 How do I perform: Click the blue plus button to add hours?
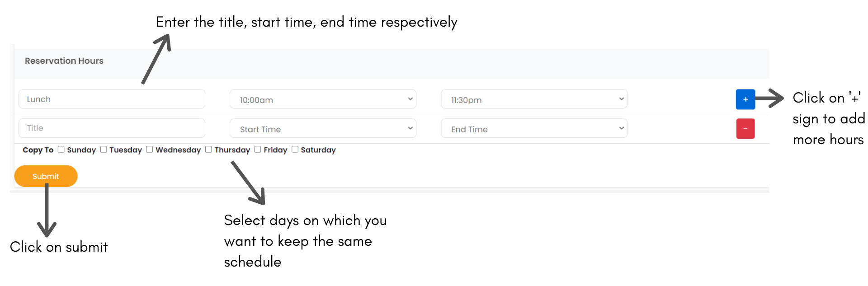745,99
